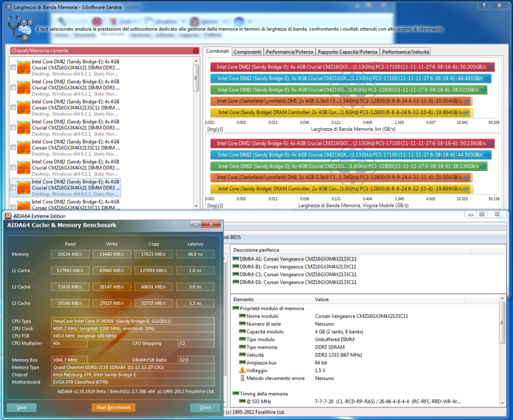Click the red 50.205GB/s result bar
Viewport: 513px width, 420px height.
coord(352,67)
